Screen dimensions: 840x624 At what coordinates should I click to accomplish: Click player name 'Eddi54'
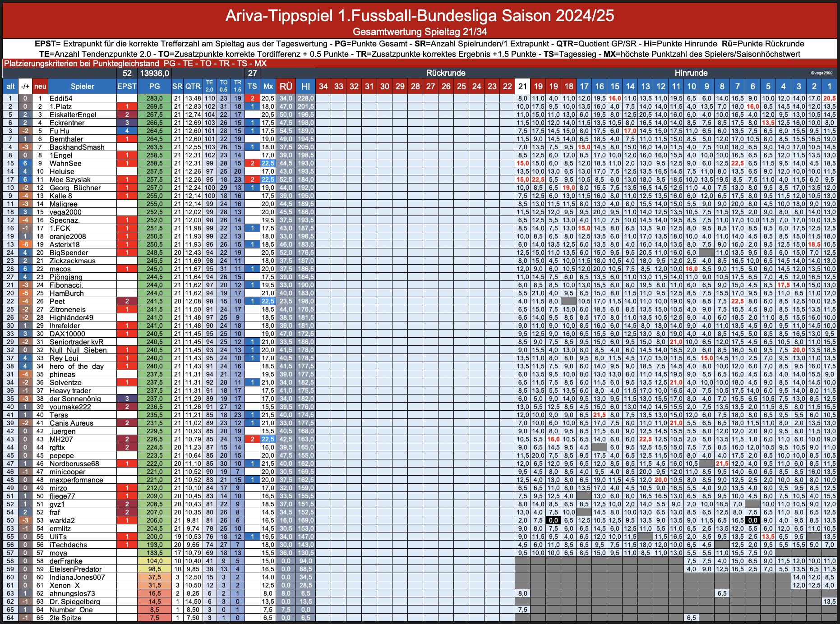[61, 98]
